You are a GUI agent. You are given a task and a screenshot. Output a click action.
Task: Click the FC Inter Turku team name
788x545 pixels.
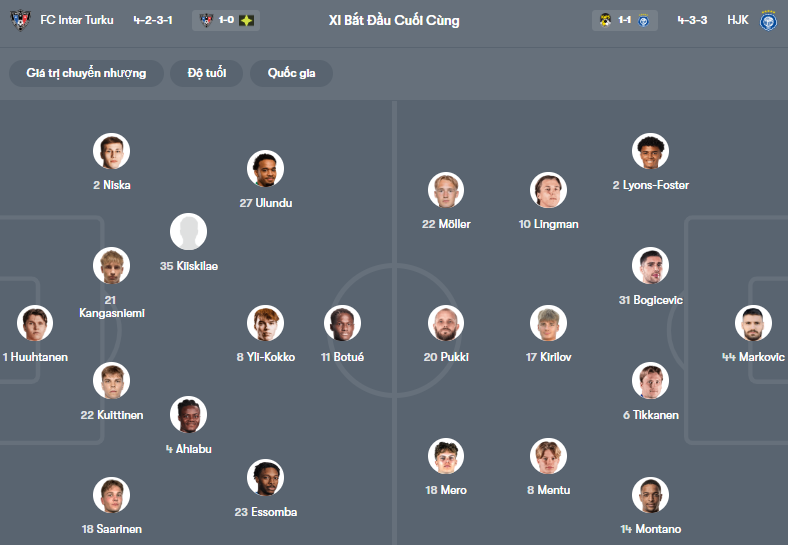click(x=77, y=20)
